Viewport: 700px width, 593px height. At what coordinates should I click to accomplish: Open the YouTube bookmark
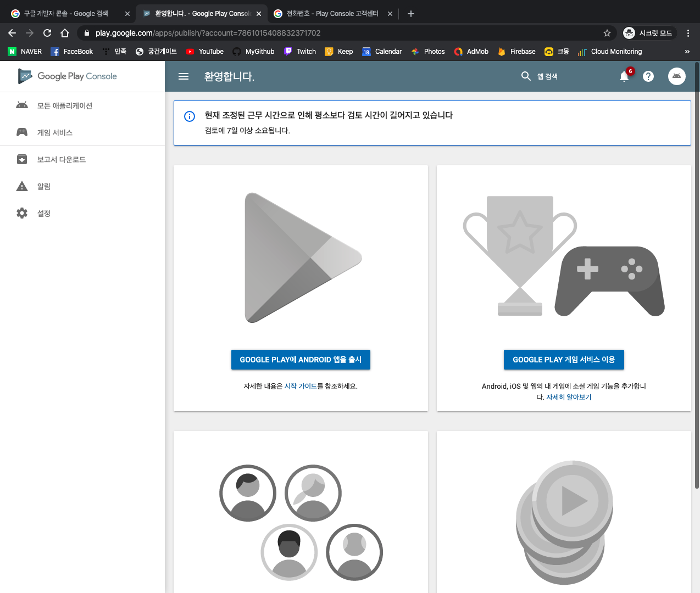(x=205, y=52)
